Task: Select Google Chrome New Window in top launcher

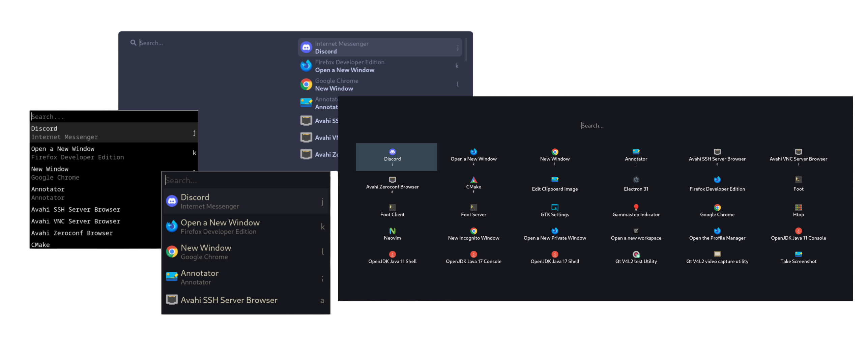Action: pos(380,85)
